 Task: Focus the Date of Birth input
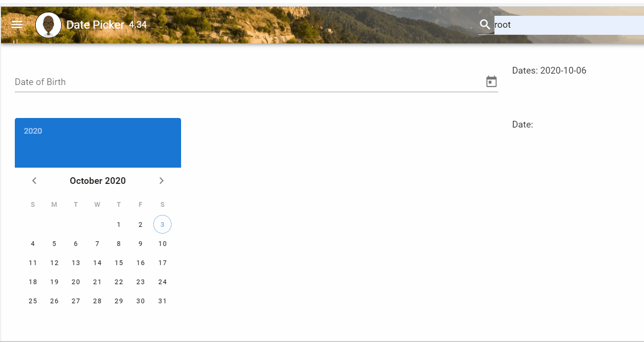(x=248, y=82)
